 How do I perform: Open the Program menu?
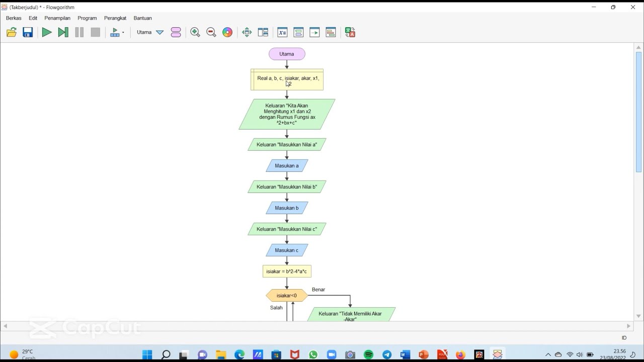click(87, 18)
